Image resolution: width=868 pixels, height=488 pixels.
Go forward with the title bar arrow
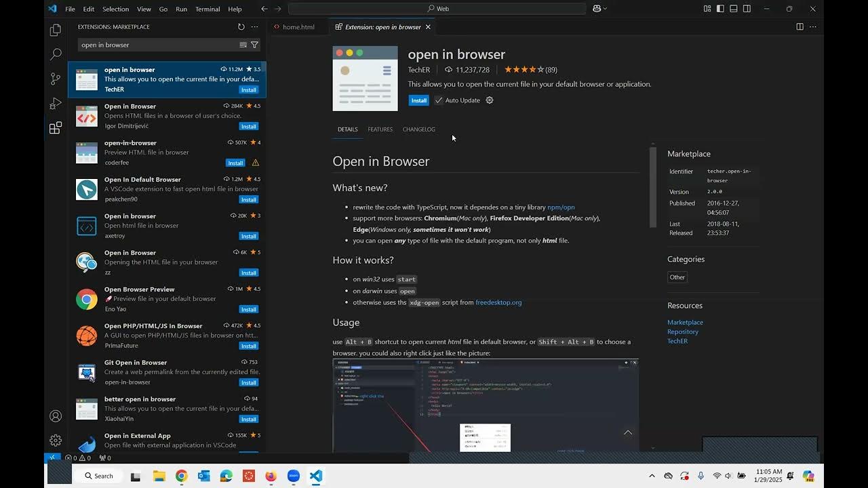278,9
